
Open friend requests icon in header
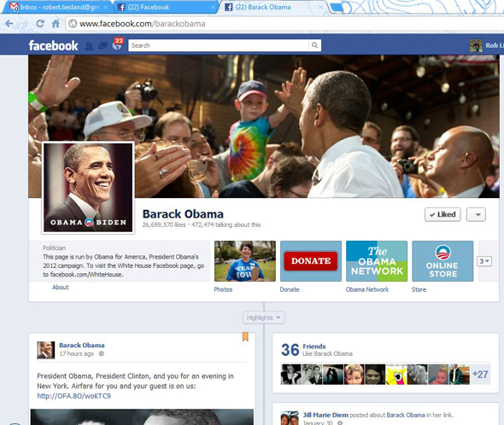click(89, 46)
